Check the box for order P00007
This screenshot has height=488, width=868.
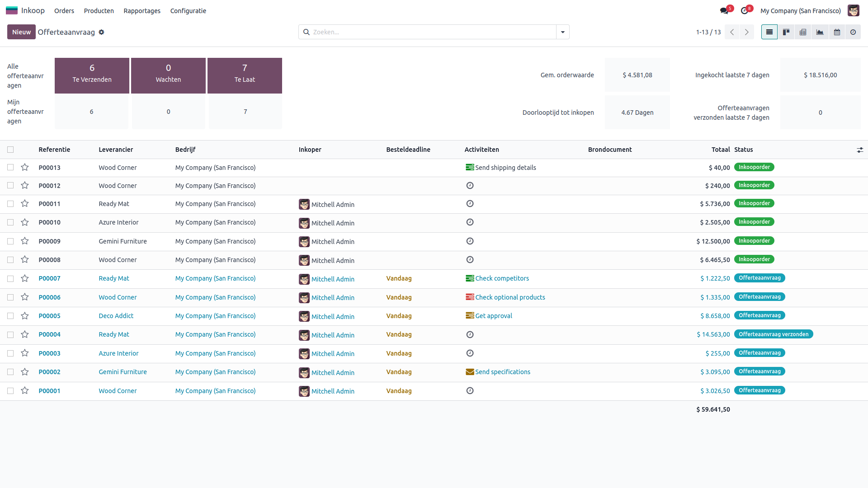[x=10, y=279]
